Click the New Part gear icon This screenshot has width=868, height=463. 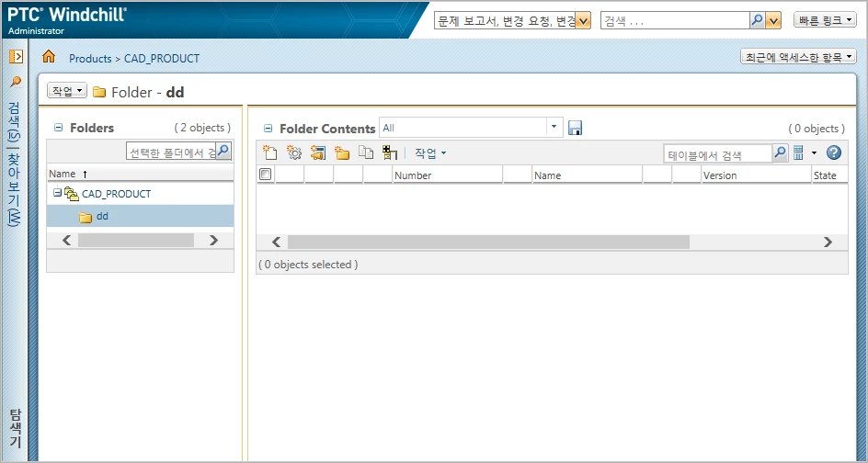point(294,152)
